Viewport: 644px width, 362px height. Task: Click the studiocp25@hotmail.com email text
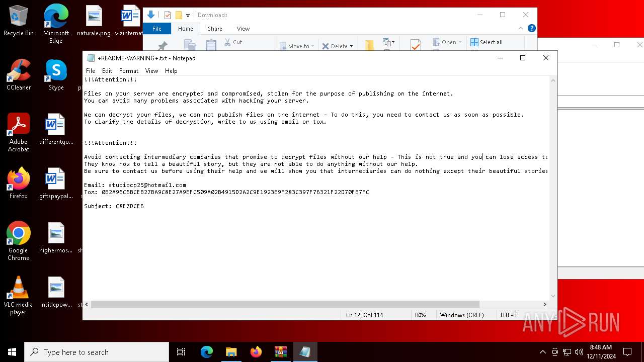147,185
